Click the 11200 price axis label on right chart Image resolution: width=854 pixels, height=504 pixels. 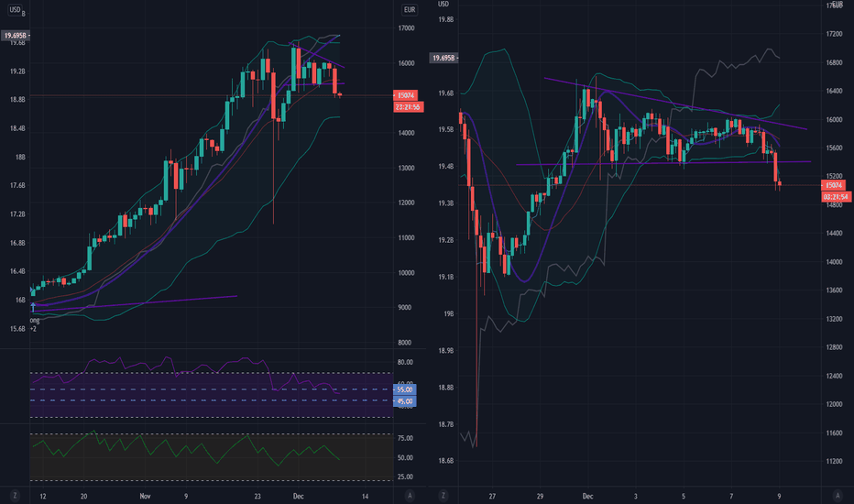point(834,462)
